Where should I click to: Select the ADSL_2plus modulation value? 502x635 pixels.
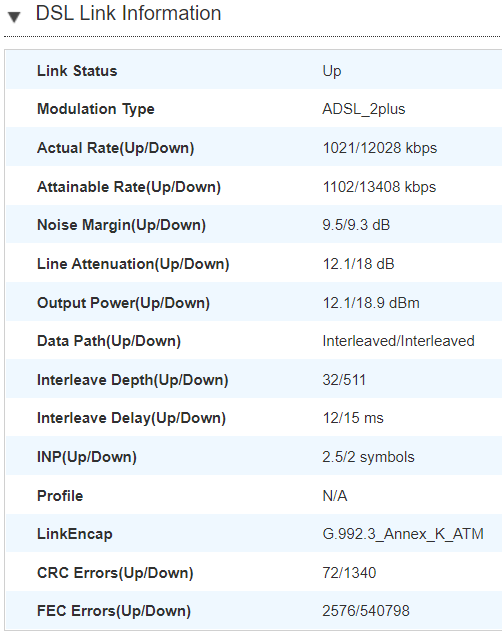coord(364,109)
